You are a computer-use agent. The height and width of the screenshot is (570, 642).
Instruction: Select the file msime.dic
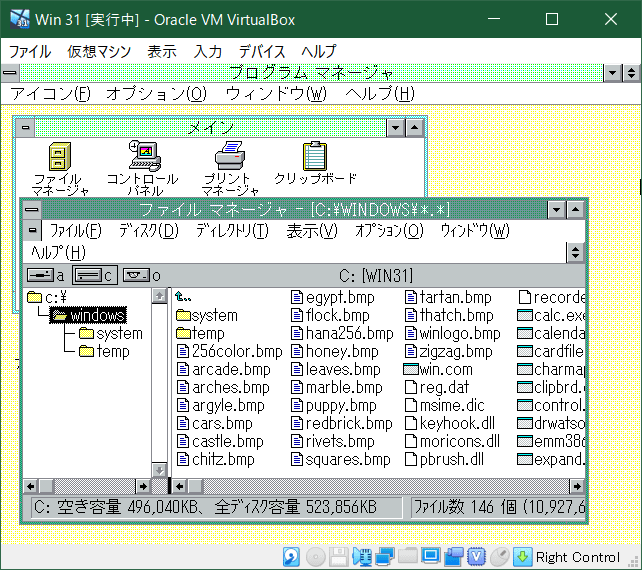pos(445,405)
